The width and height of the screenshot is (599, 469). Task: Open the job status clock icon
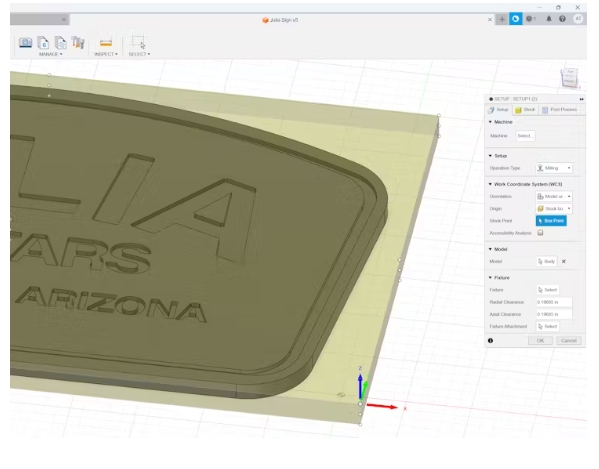[x=530, y=19]
